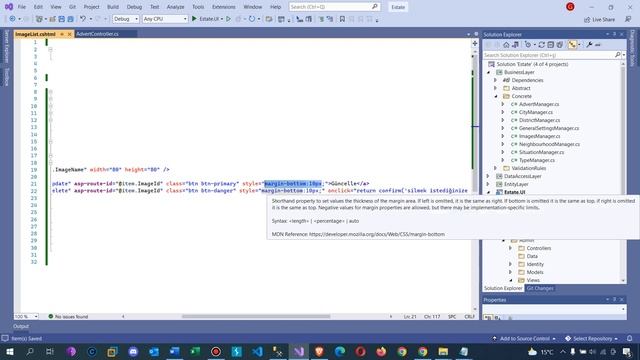Click Solution Explorer refresh (sync) icon
The height and width of the screenshot is (360, 640).
[542, 44]
